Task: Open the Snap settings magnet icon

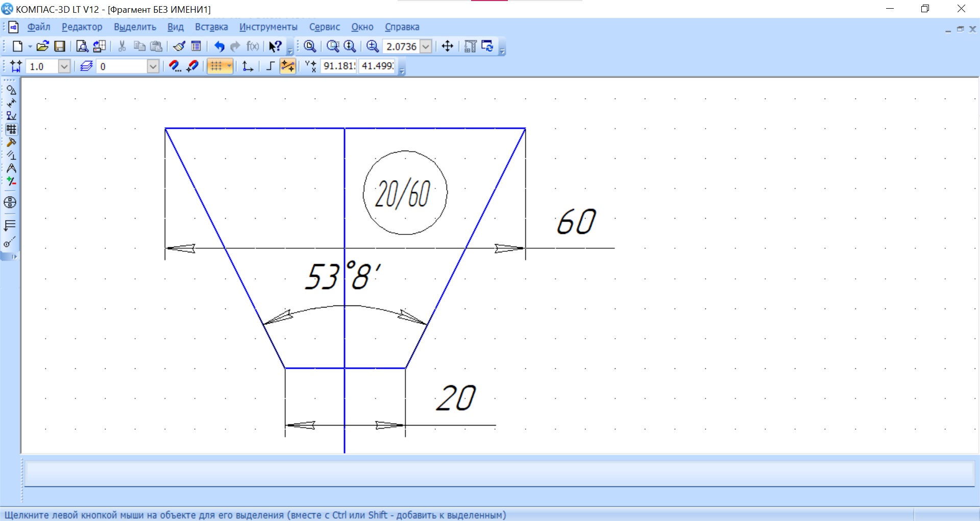Action: (175, 66)
